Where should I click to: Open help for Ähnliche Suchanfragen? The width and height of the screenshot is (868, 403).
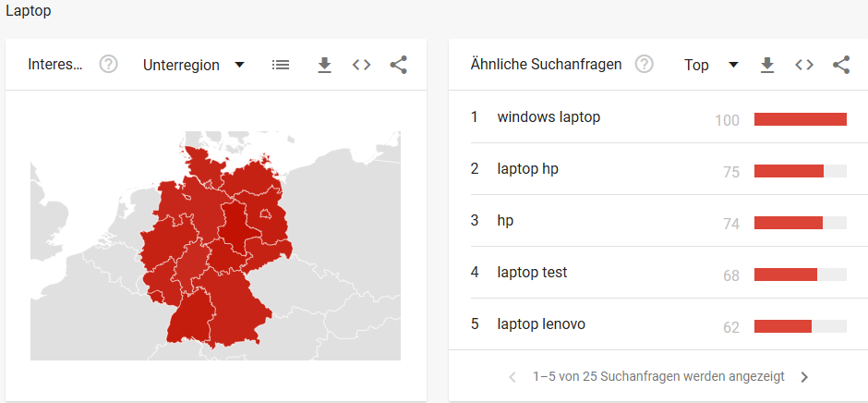click(645, 65)
